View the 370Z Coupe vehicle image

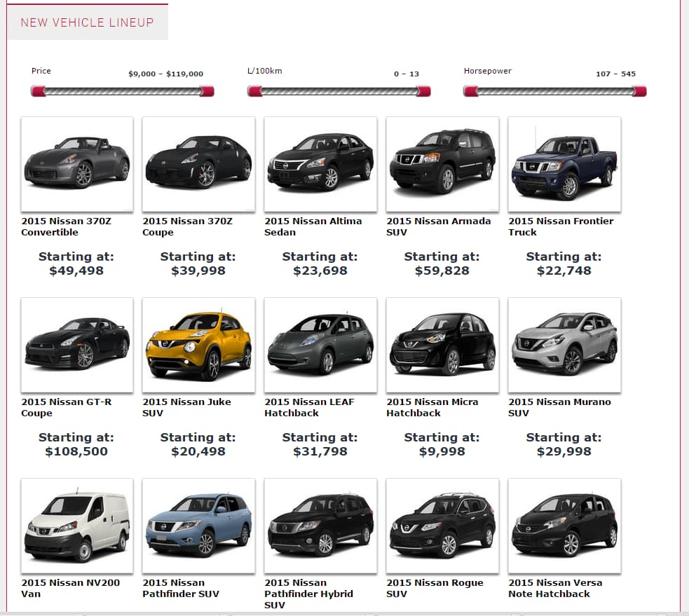198,163
